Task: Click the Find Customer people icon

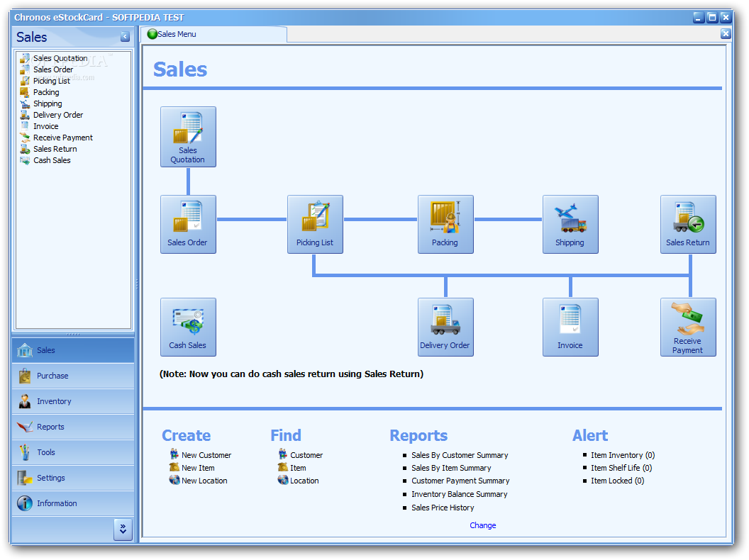Action: point(283,454)
